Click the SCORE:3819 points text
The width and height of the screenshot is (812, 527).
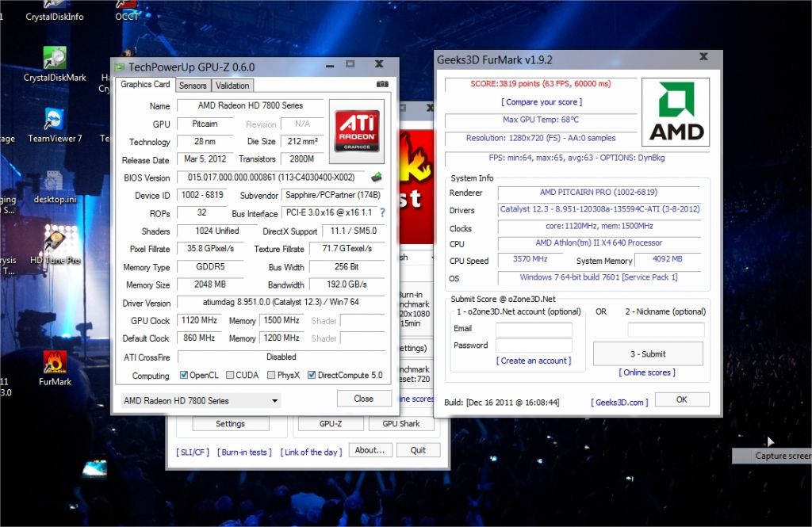(541, 83)
